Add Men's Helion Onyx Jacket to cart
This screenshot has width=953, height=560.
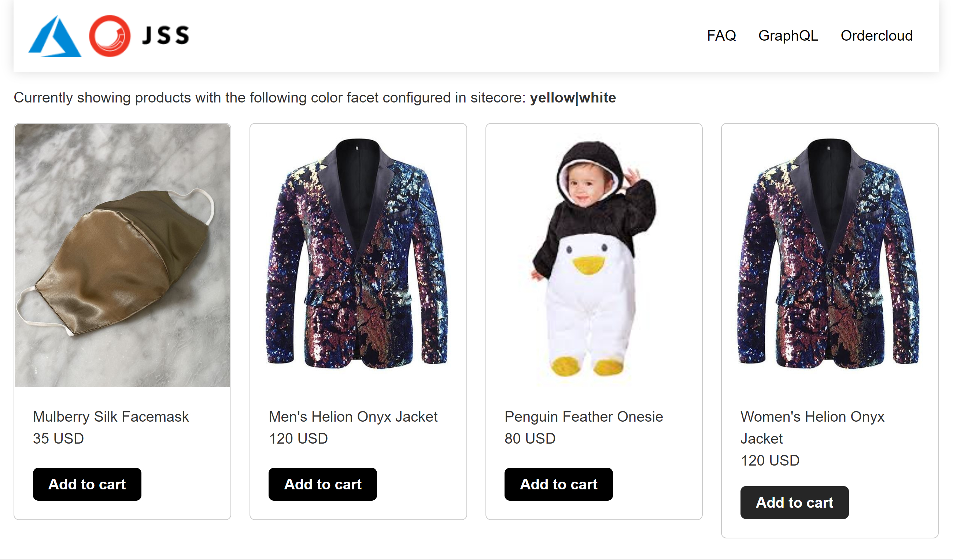pyautogui.click(x=322, y=484)
